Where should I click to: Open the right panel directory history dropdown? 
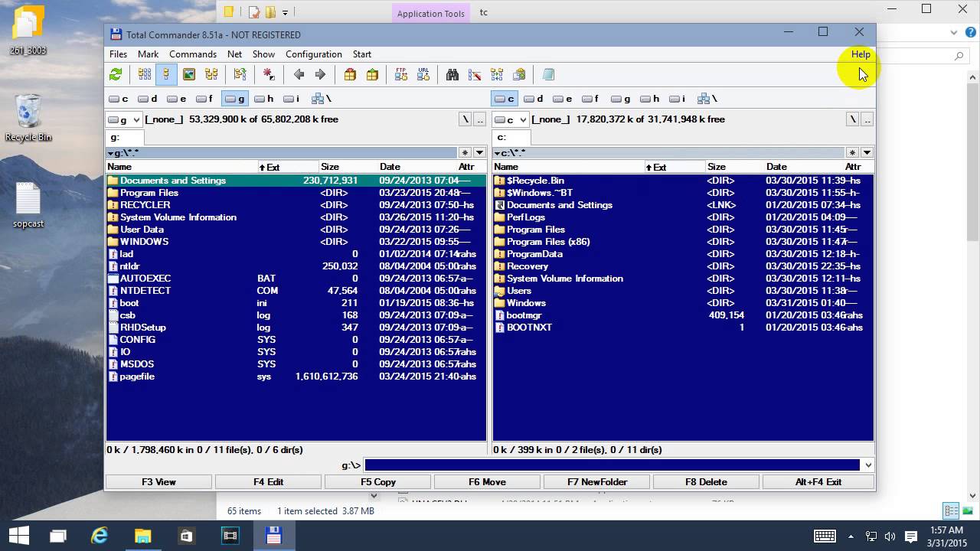[866, 152]
